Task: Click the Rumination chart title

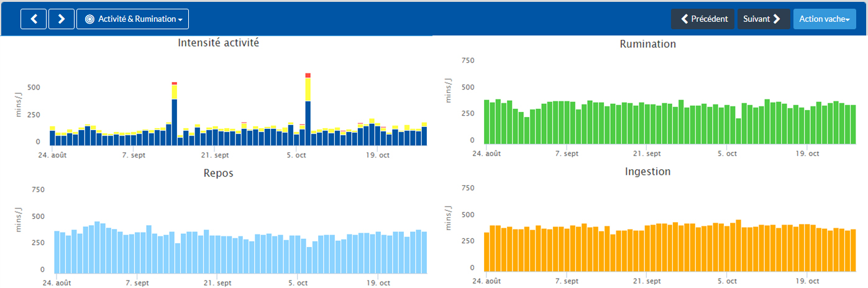Action: (x=648, y=44)
